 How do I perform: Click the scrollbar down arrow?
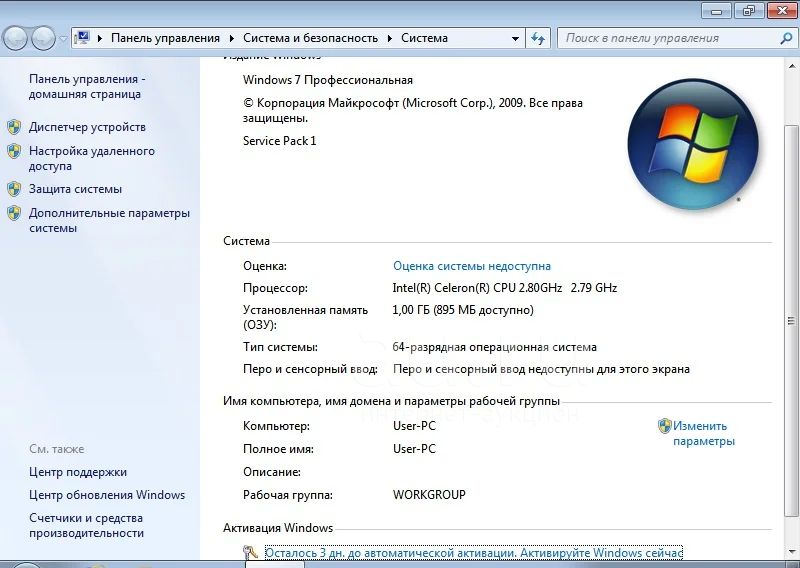pos(792,552)
